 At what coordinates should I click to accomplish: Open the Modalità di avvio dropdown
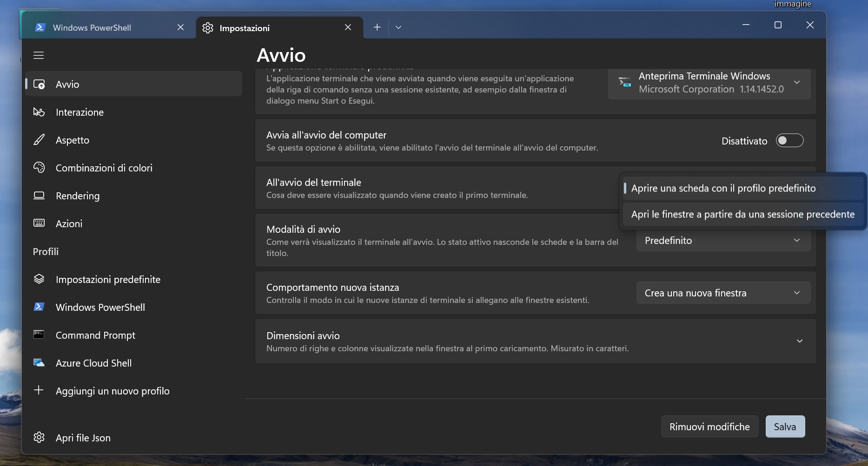click(723, 241)
